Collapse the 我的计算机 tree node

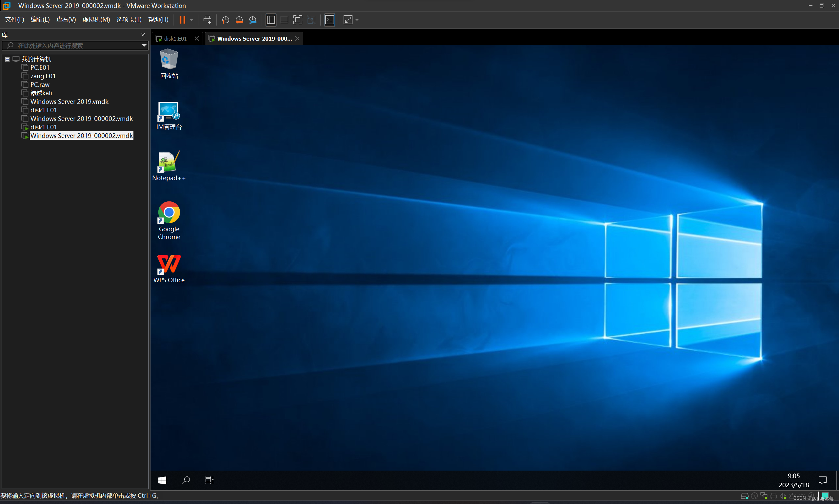click(x=7, y=59)
